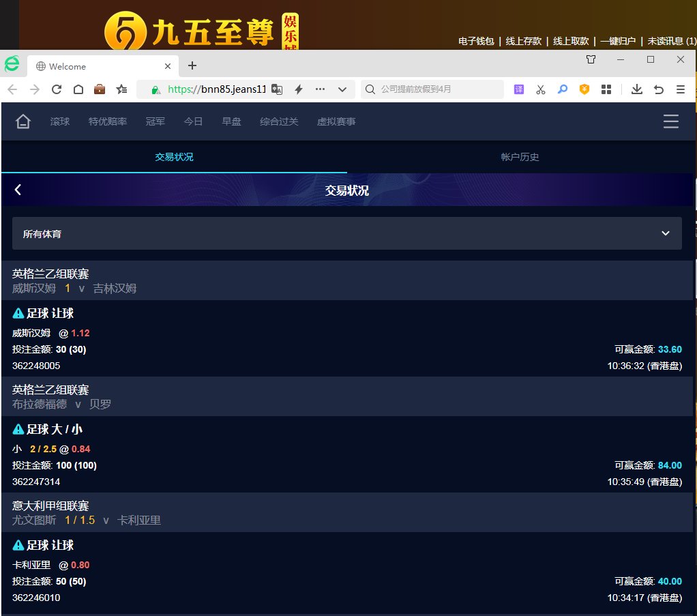This screenshot has width=697, height=616.
Task: Select the 滚球 navigation item
Action: [x=60, y=121]
